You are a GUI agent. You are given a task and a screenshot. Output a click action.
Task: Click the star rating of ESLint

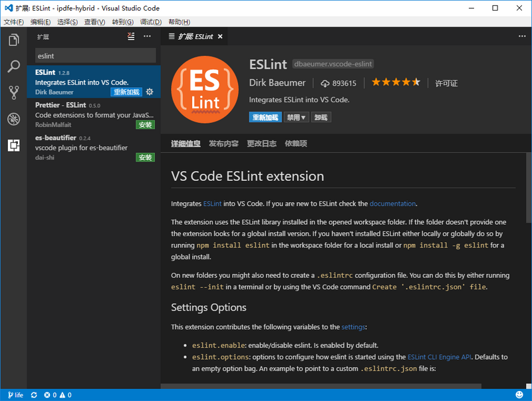(x=396, y=82)
